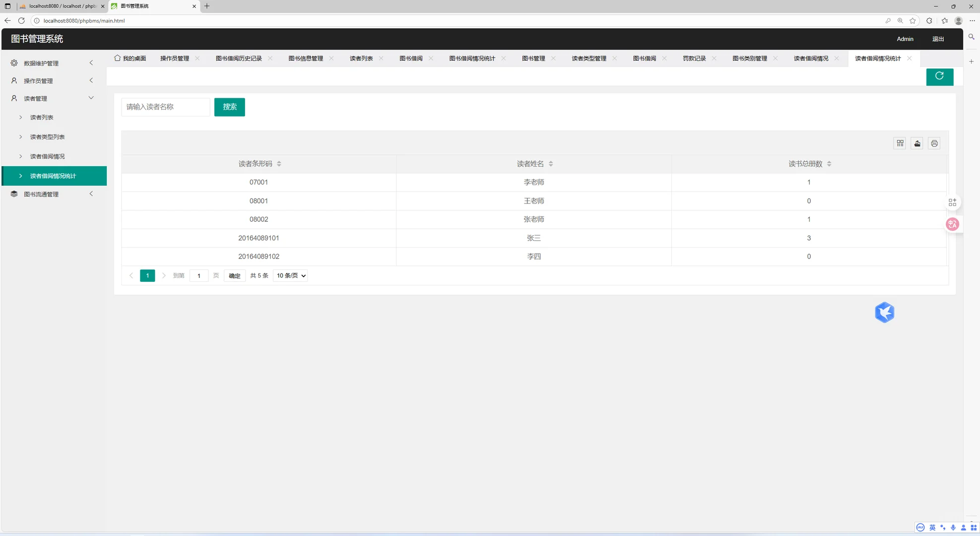The height and width of the screenshot is (536, 980).
Task: Open the column visibility filter icon
Action: [900, 143]
